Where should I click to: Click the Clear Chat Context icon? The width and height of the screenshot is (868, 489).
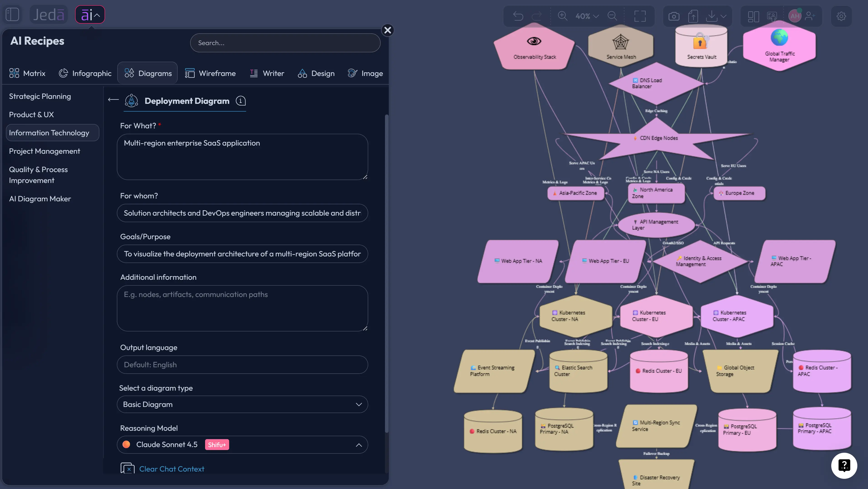(x=127, y=468)
